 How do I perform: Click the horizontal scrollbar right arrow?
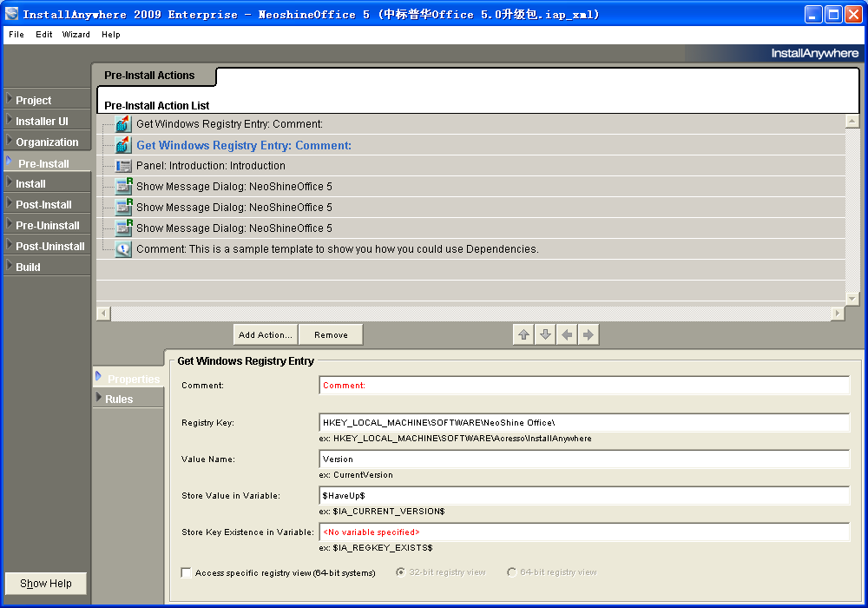[x=838, y=314]
